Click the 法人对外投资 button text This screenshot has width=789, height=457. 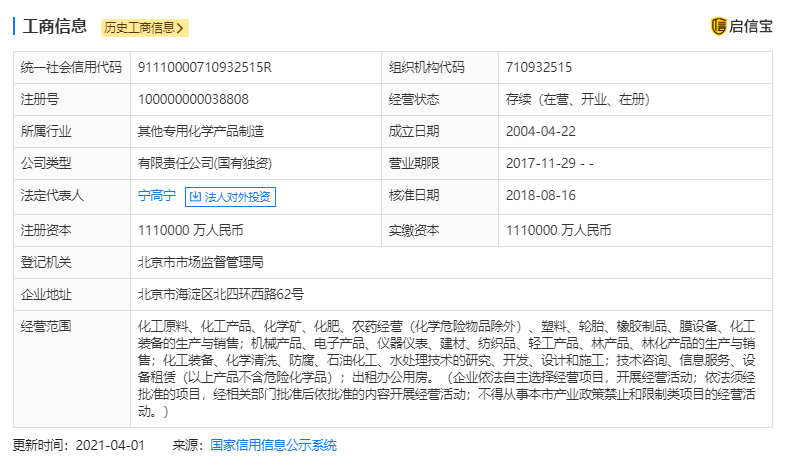(x=237, y=197)
